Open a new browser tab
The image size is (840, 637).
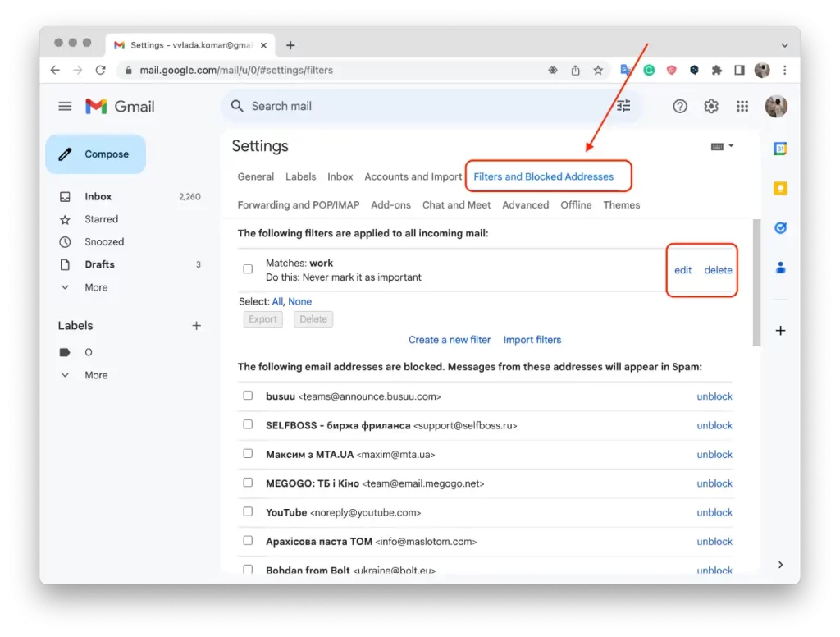pos(290,46)
